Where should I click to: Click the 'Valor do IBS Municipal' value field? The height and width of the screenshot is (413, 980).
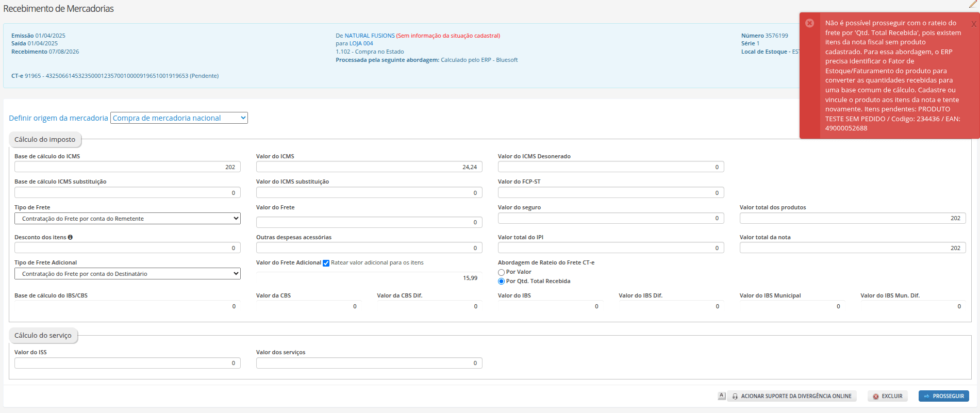[792, 306]
